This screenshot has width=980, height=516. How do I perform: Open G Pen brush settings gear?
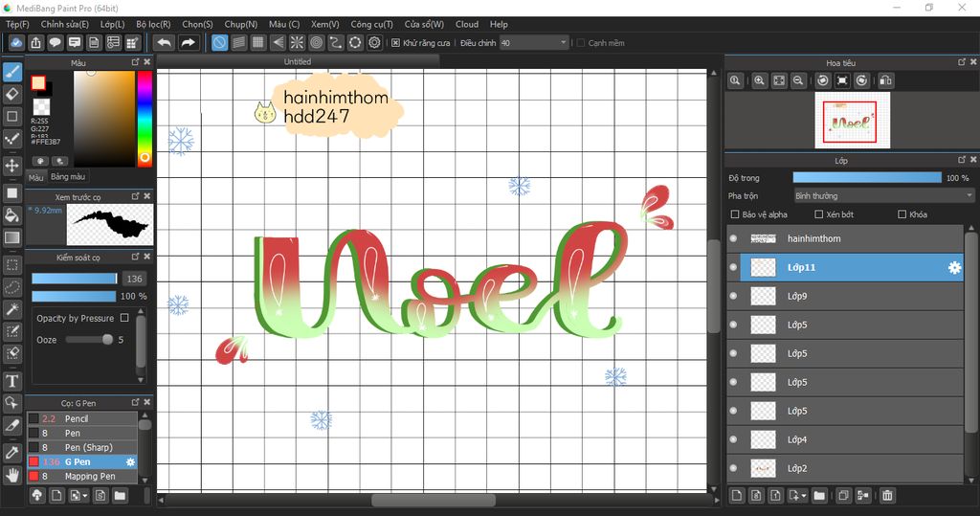click(x=130, y=462)
